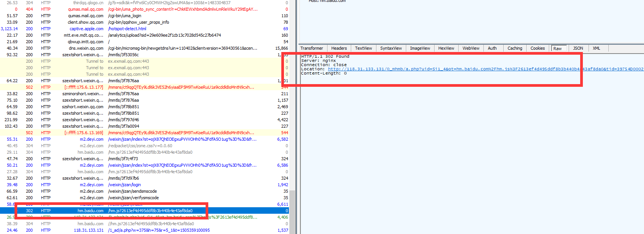Select the 502 session from 175.6.13.177

click(x=144, y=87)
